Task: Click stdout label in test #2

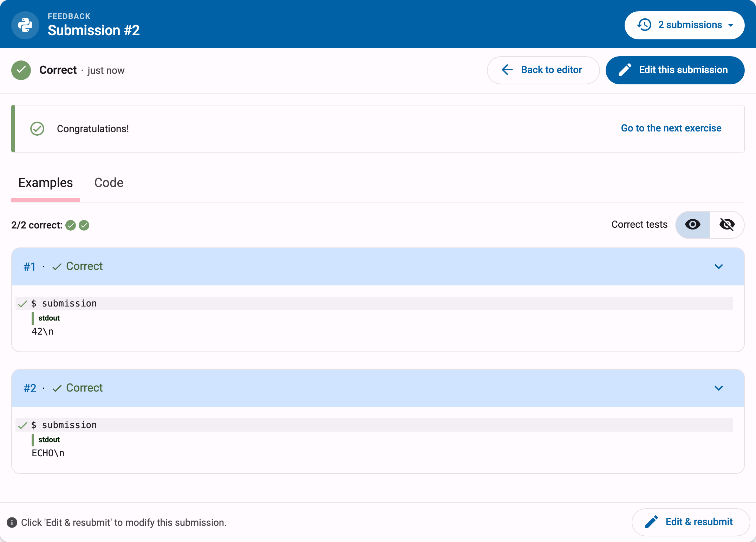Action: pyautogui.click(x=49, y=440)
